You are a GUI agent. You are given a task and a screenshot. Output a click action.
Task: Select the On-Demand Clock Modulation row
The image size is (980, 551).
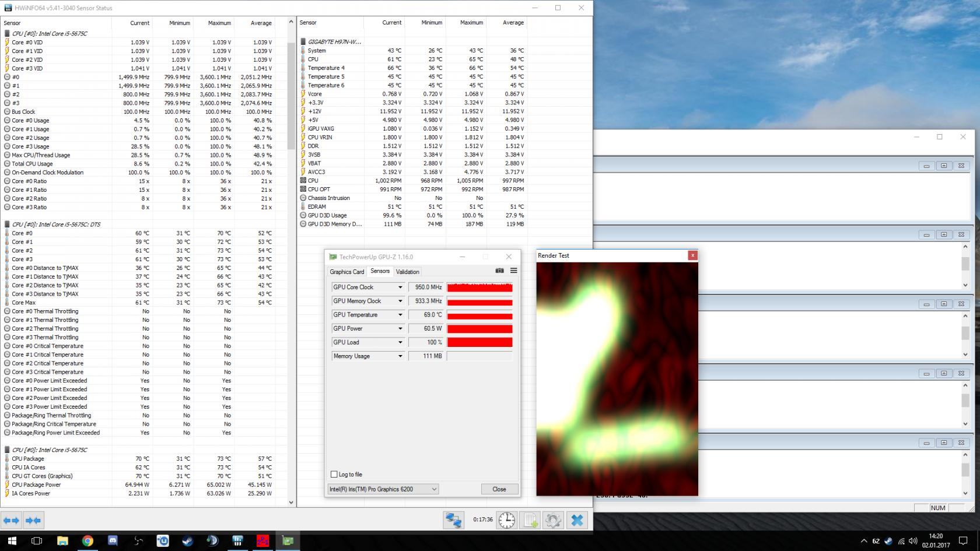(x=145, y=173)
